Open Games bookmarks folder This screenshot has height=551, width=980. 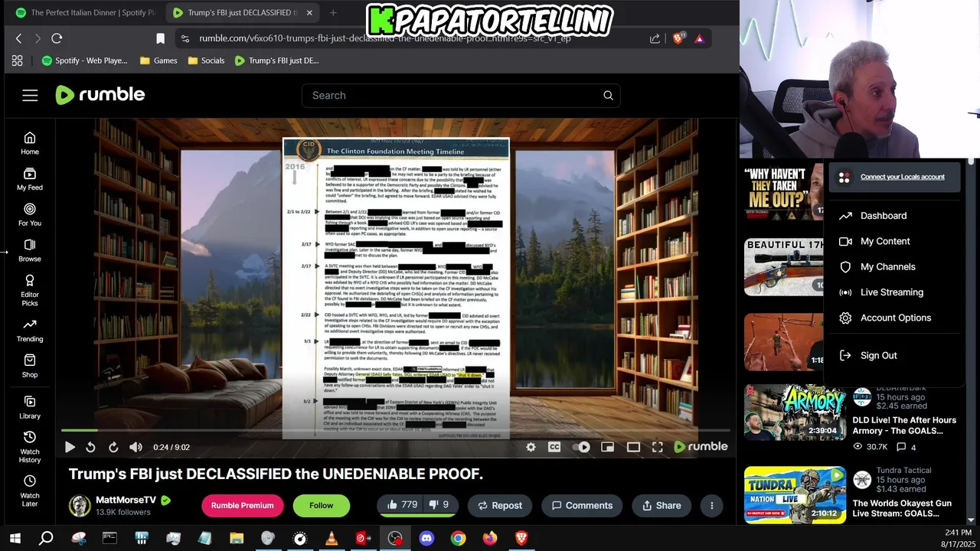point(158,60)
